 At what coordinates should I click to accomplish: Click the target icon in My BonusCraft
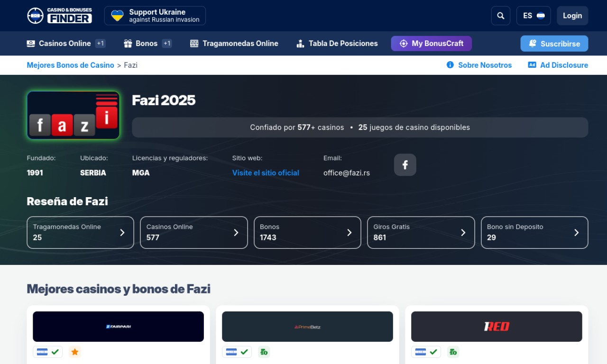pos(404,44)
